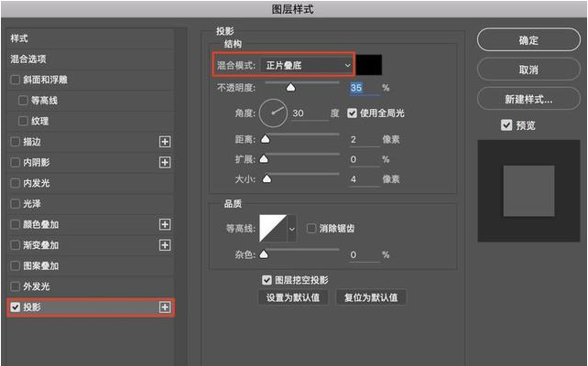Uncheck the 预览 checkbox

(x=506, y=125)
